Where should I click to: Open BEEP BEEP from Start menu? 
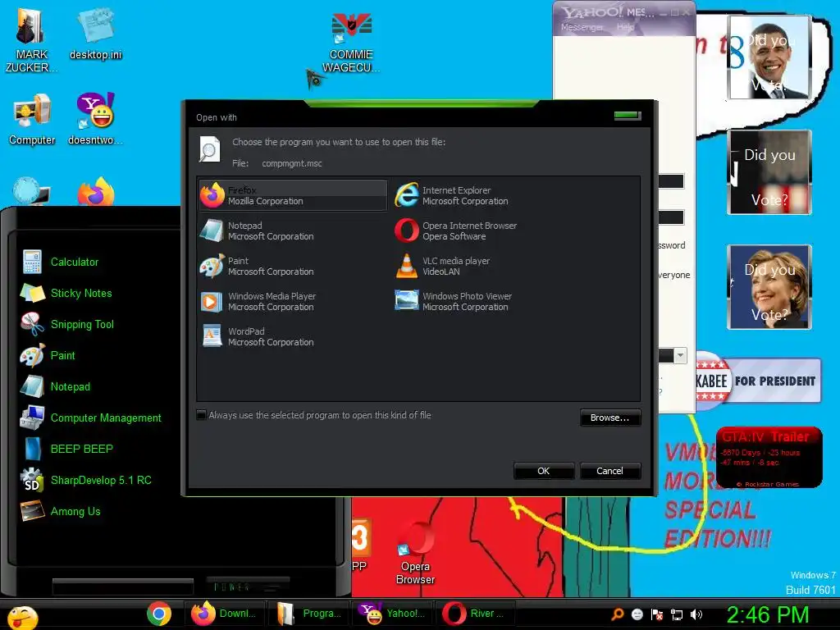pyautogui.click(x=67, y=449)
